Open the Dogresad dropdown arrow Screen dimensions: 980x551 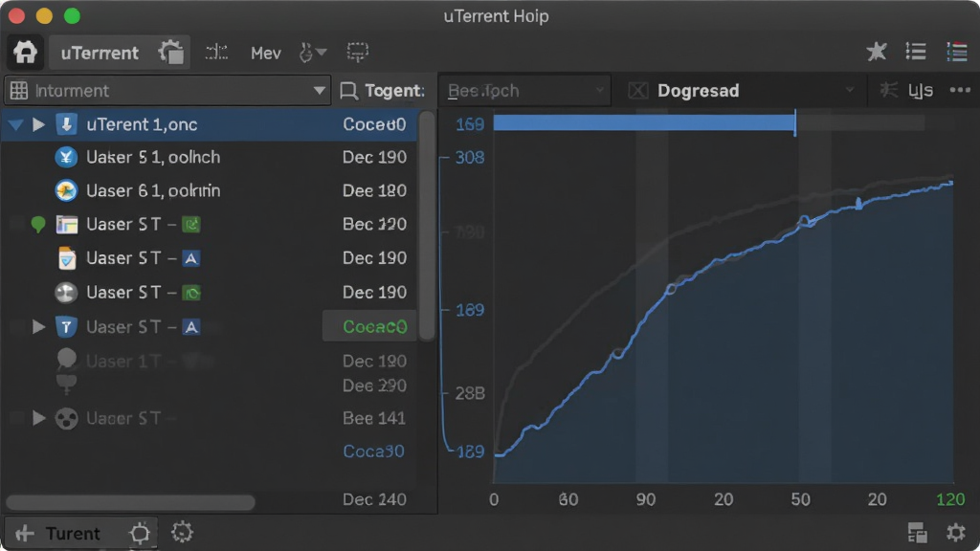point(850,91)
